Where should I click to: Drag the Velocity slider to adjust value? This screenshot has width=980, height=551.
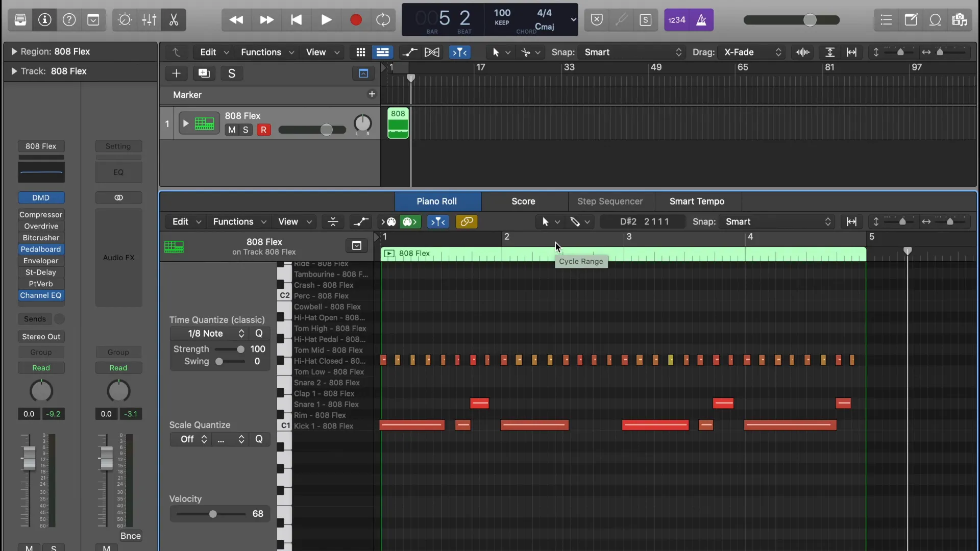213,513
